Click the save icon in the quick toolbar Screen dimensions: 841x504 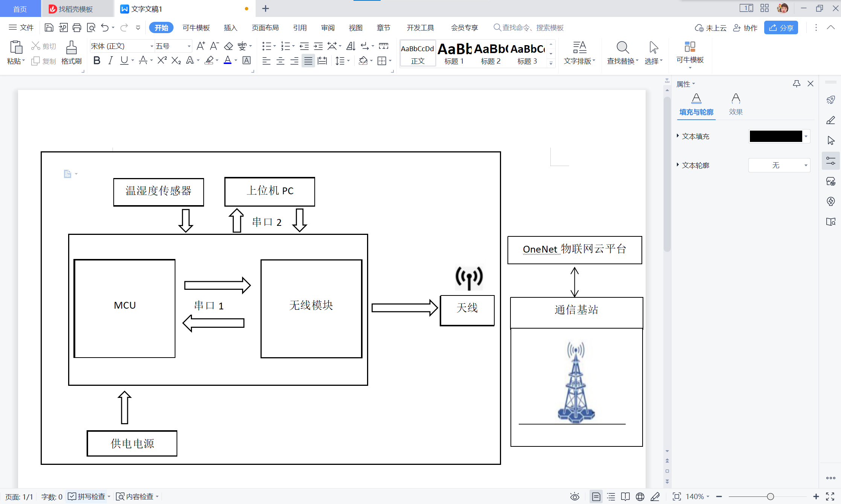click(49, 27)
